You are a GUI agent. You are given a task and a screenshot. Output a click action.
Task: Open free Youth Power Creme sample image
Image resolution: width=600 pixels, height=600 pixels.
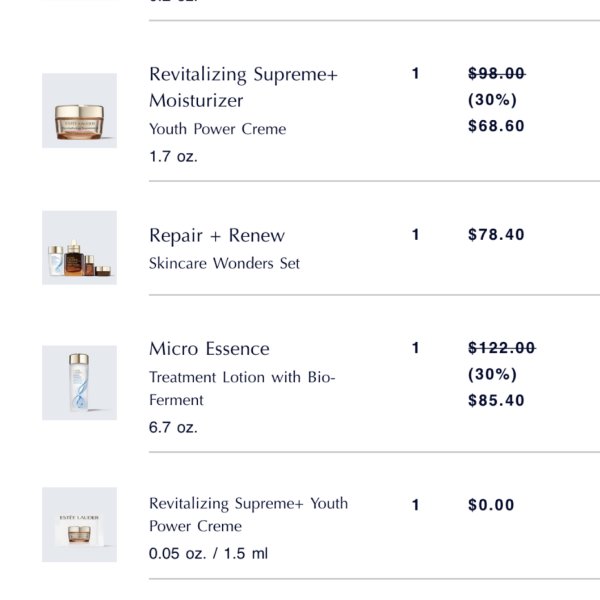(x=80, y=525)
